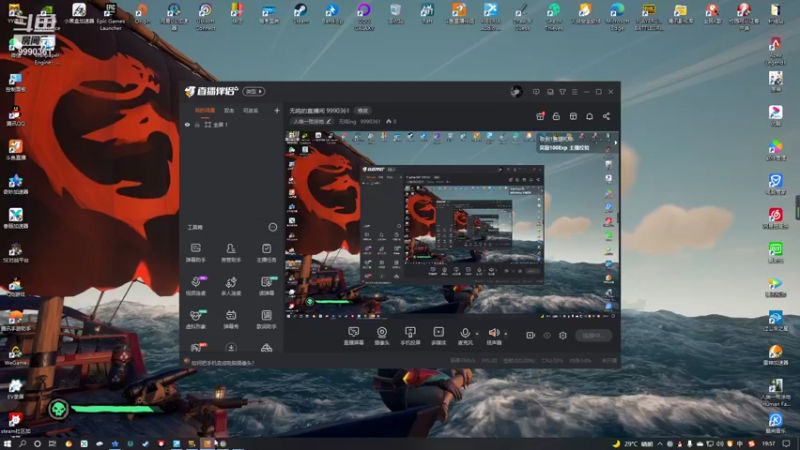This screenshot has width=800, height=450.
Task: Click the 修改 edit button beside room title
Action: [362, 111]
